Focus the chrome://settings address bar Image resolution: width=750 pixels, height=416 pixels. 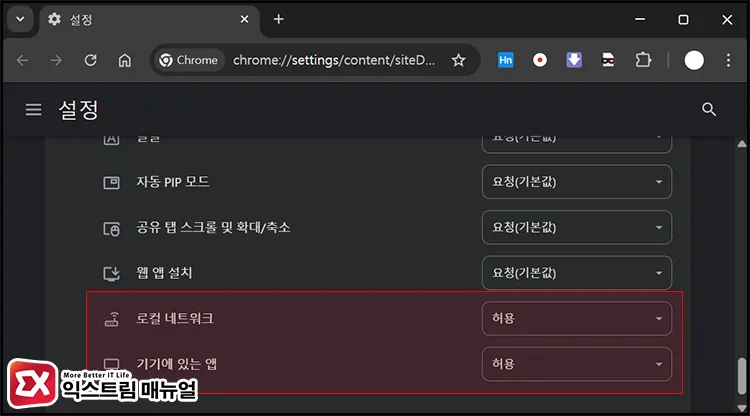click(x=334, y=60)
